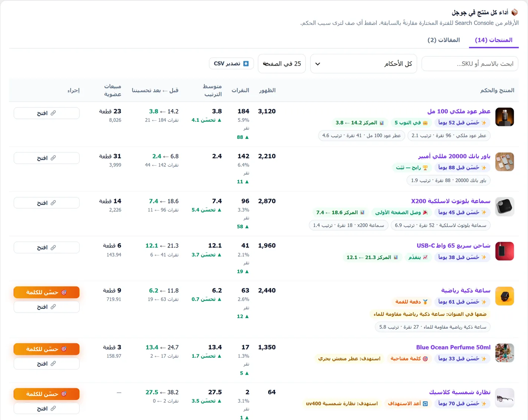Click the keyword chip باور بانك 20000 · 88 نقرة
528x420 pixels.
pos(449,180)
